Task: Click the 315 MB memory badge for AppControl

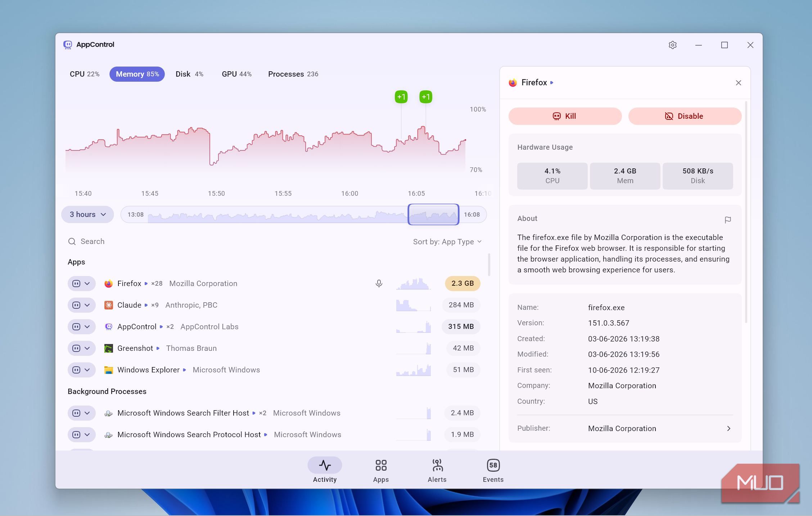Action: click(x=461, y=327)
